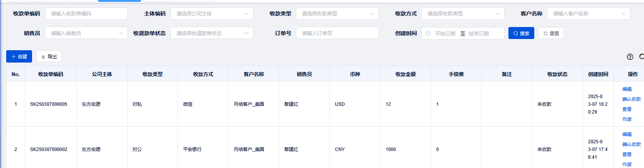Click into the 订单号 input field
Screen dimensions: 644x168
pyautogui.click(x=337, y=33)
